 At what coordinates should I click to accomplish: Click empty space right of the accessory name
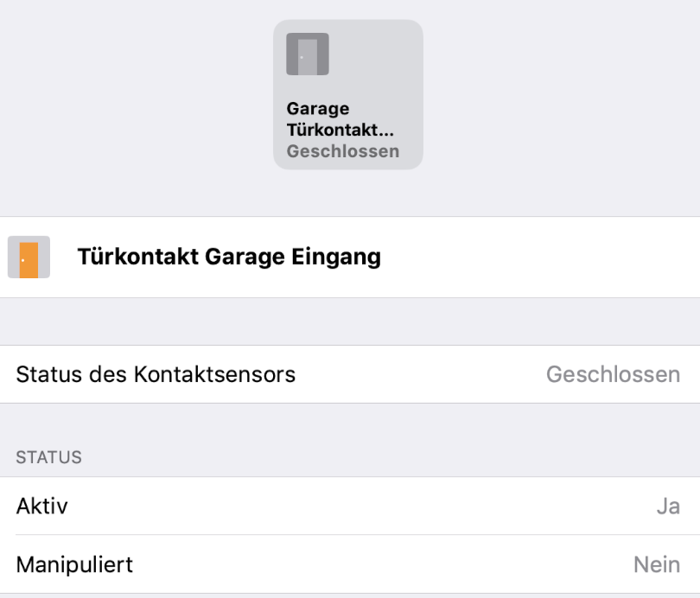(536, 258)
